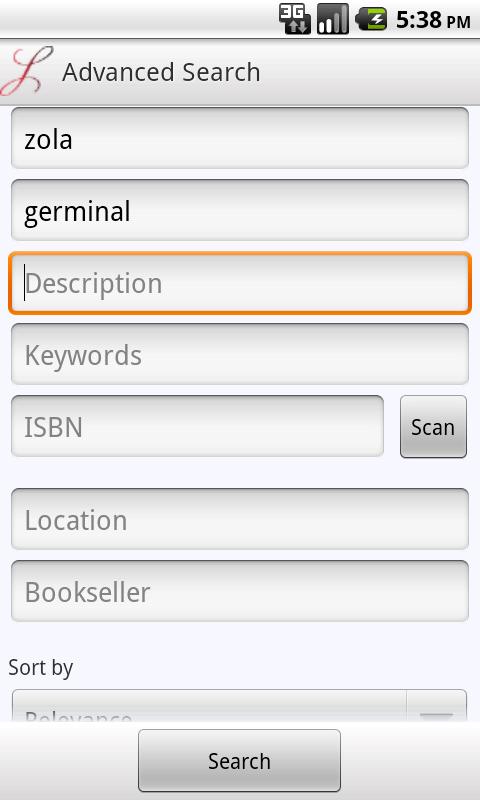Tap the cursive L app logo
This screenshot has height=800, width=480.
28,71
